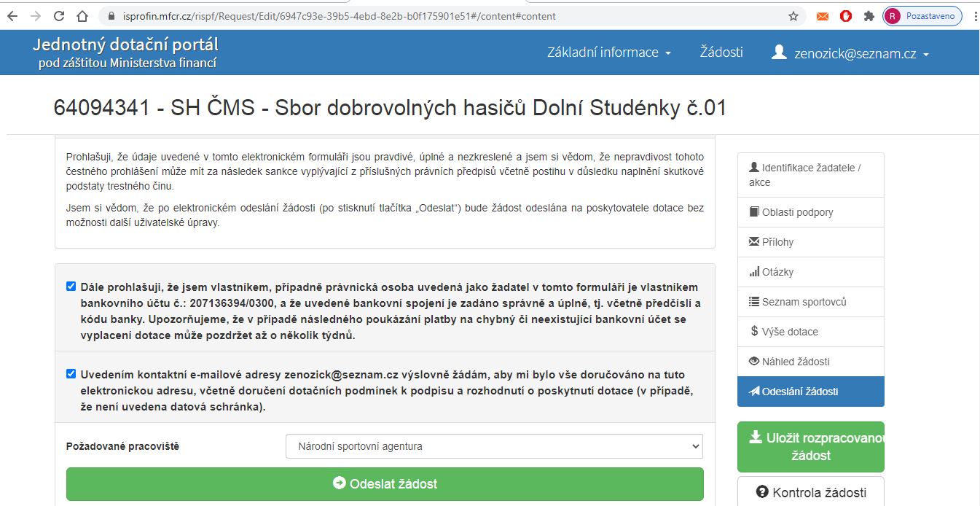Open Žádosti in the top navigation
Viewport: 980px width, 506px height.
pyautogui.click(x=721, y=52)
